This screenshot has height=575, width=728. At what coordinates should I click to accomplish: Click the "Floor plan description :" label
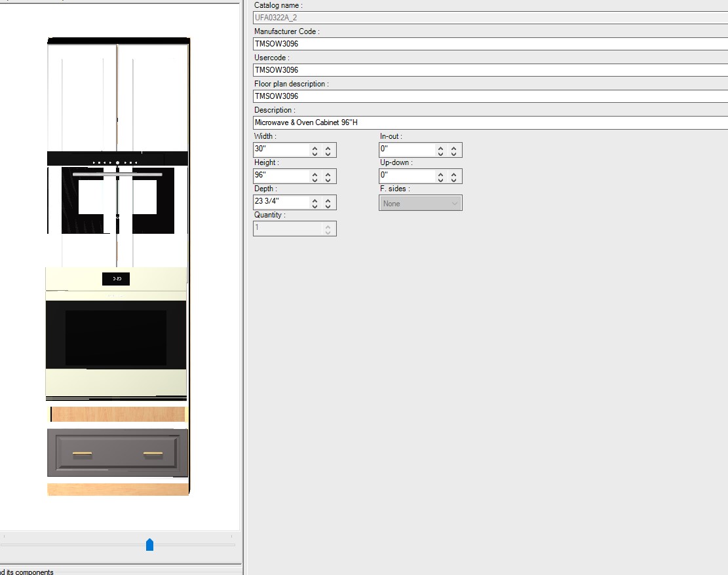coord(292,84)
